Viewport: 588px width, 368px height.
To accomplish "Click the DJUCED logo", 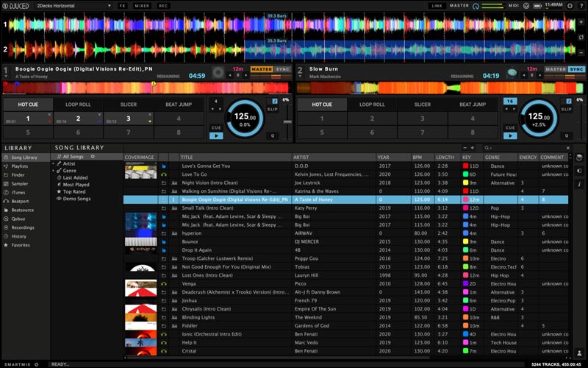I will coord(15,6).
